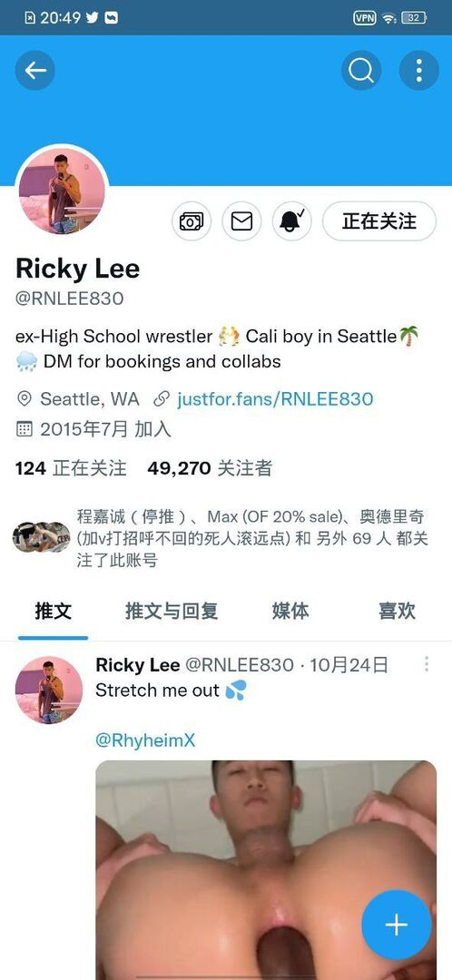Select the 推文 tab

coord(54,611)
